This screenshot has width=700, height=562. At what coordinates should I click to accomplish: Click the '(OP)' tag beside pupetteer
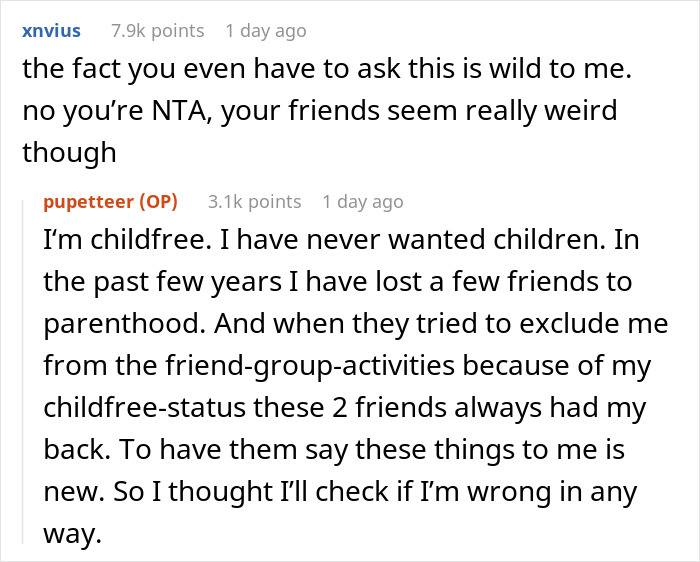tap(155, 201)
